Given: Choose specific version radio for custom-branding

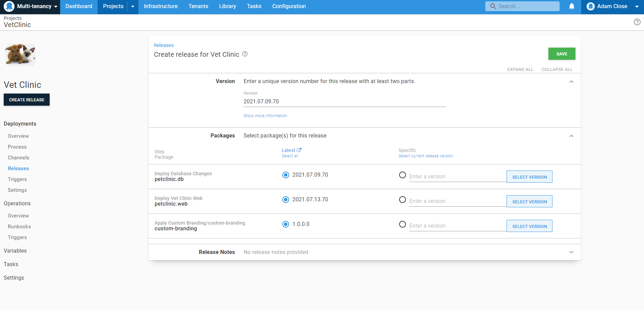Looking at the screenshot, I should 402,225.
